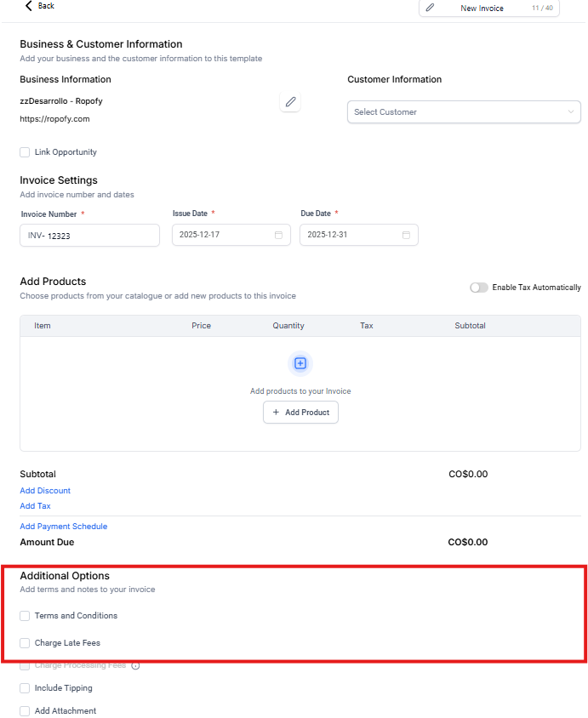Viewport: 588px width, 718px height.
Task: Open calendar icon in Due Date field
Action: pos(406,235)
